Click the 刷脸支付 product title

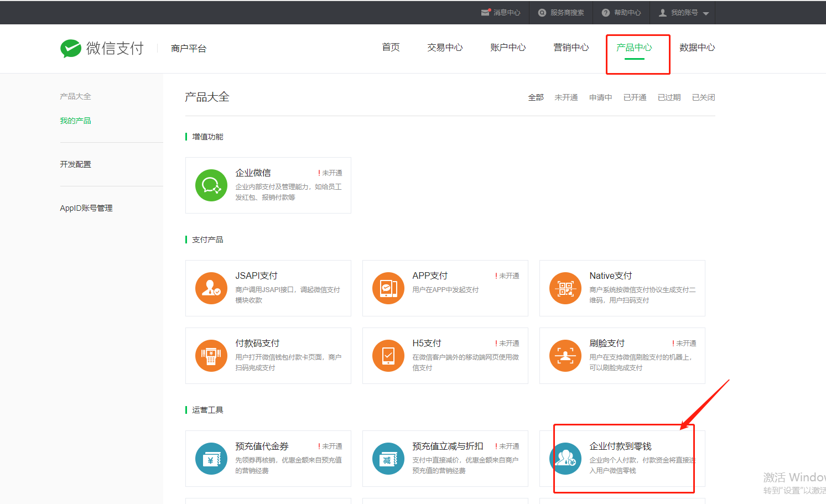tap(607, 344)
